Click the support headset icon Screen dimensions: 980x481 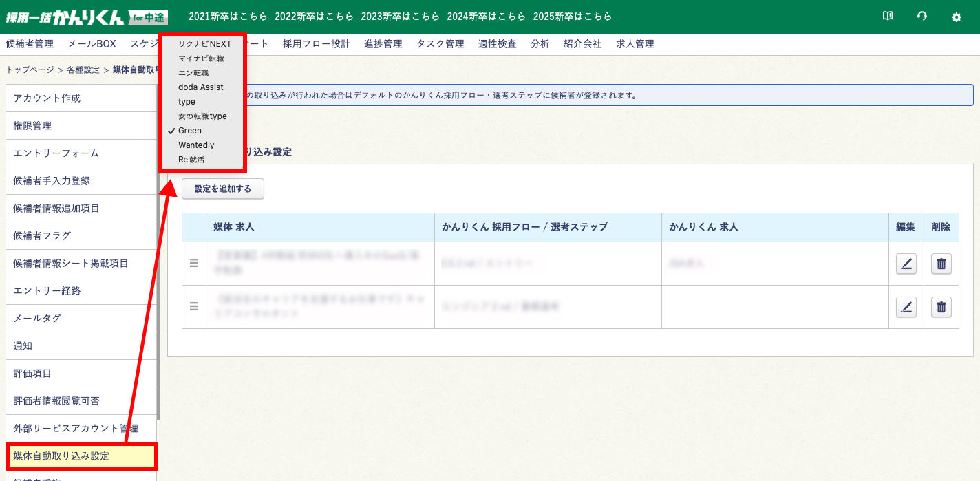(x=922, y=17)
